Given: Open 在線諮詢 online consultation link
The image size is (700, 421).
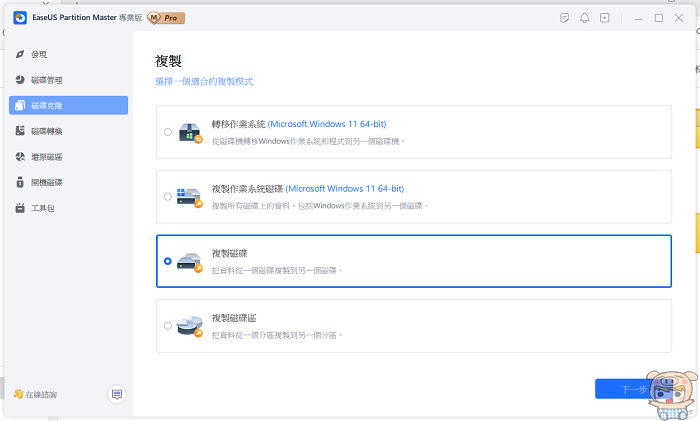Looking at the screenshot, I should (35, 394).
